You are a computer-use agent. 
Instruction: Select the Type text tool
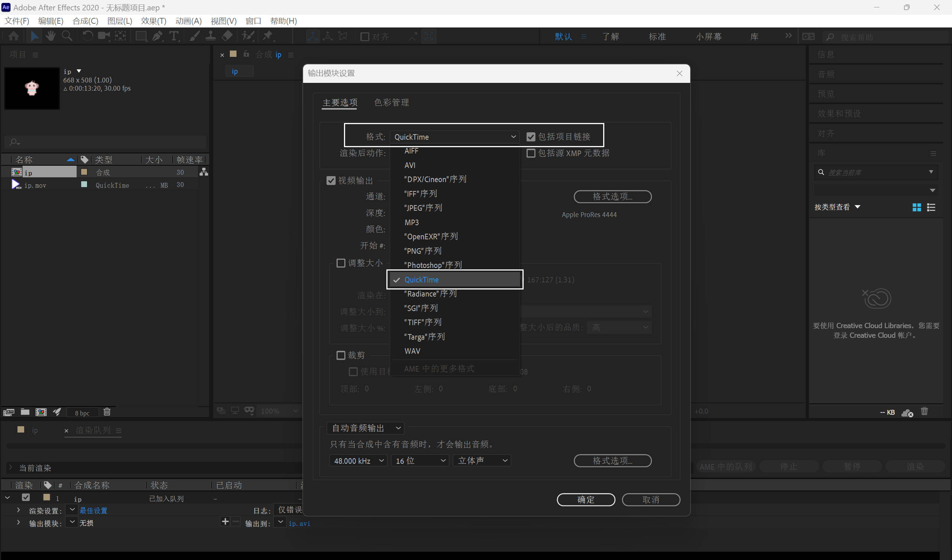(x=174, y=36)
